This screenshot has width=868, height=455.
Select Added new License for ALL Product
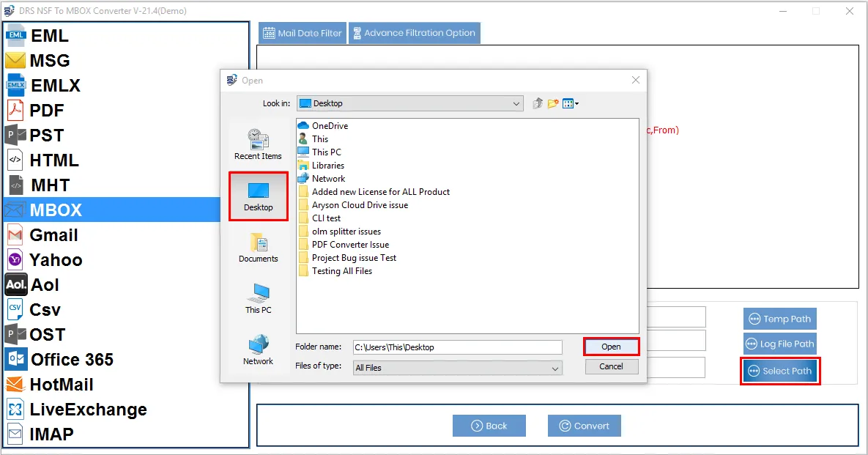374,192
